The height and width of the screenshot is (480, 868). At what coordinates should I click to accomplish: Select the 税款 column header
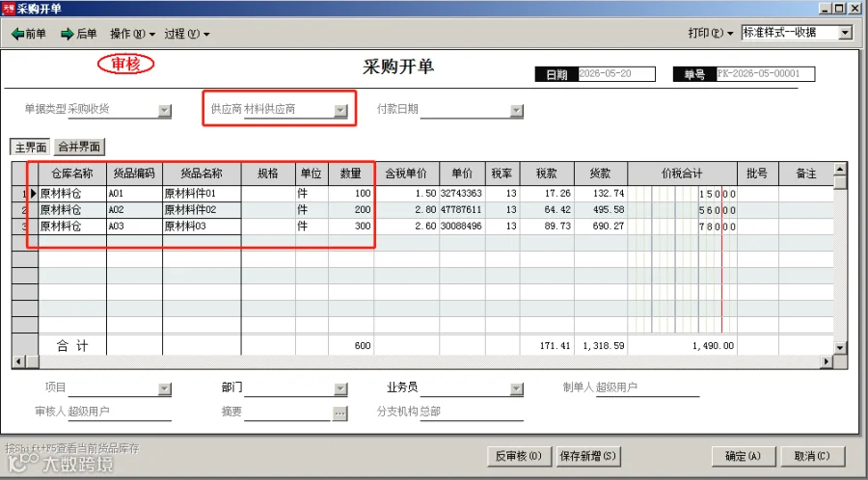click(547, 173)
